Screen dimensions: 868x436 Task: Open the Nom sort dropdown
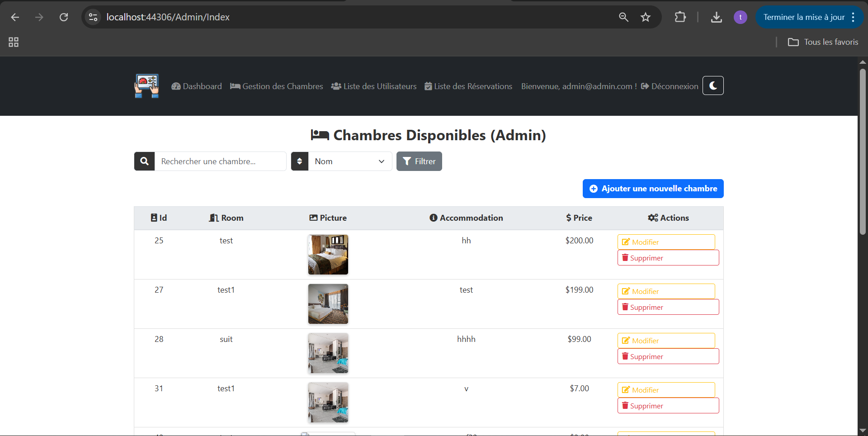pyautogui.click(x=350, y=161)
